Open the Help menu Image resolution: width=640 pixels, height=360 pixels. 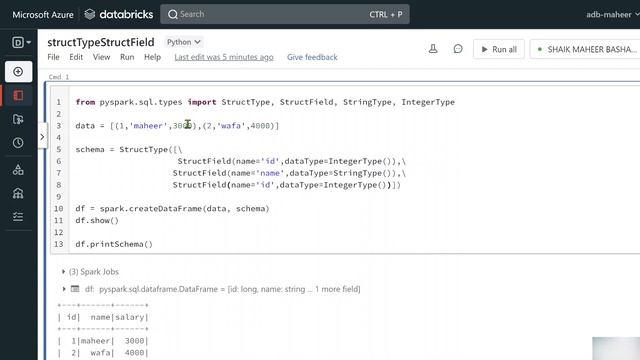(x=152, y=57)
